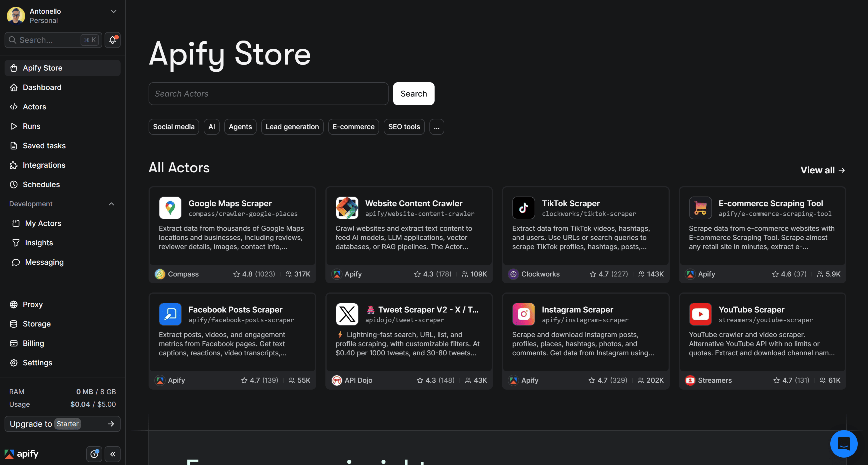
Task: Open View all actors link
Action: (823, 170)
